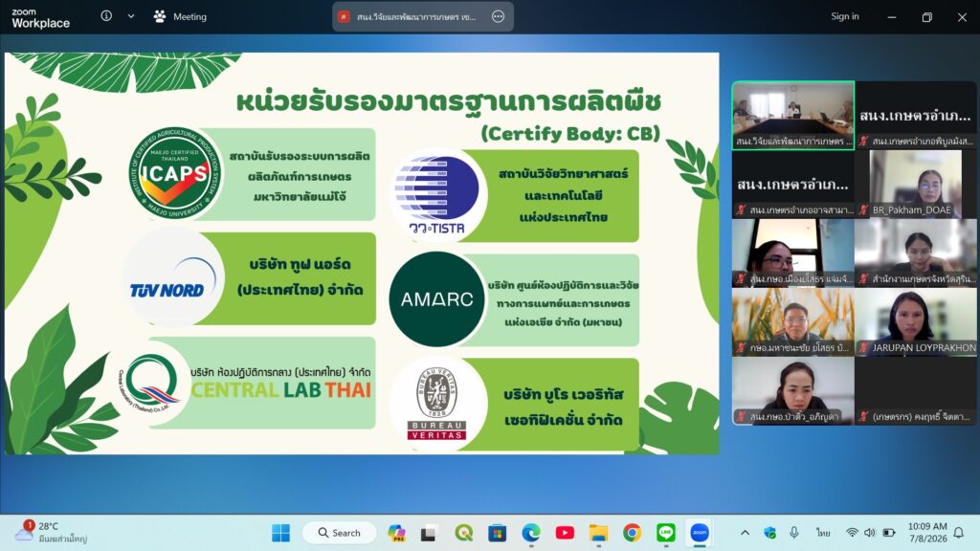Expand the dropdown chevron beside meeting info
Screen dimensions: 980x551
[x=130, y=16]
